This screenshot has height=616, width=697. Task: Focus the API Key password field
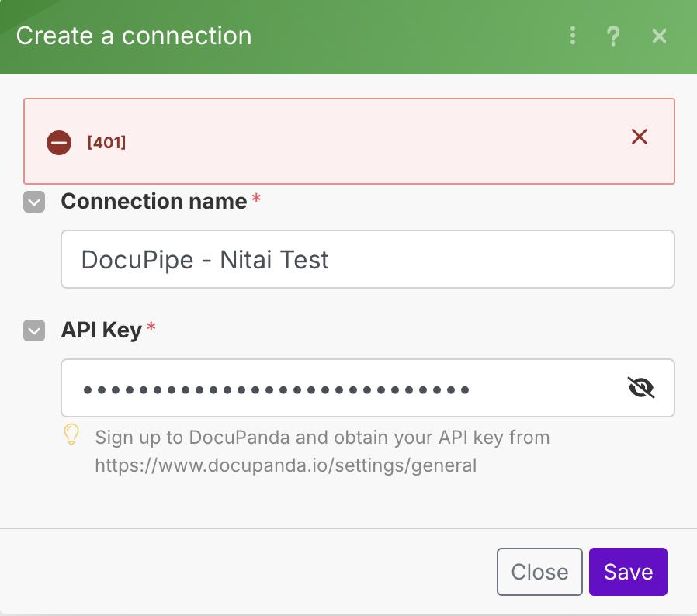pos(368,388)
